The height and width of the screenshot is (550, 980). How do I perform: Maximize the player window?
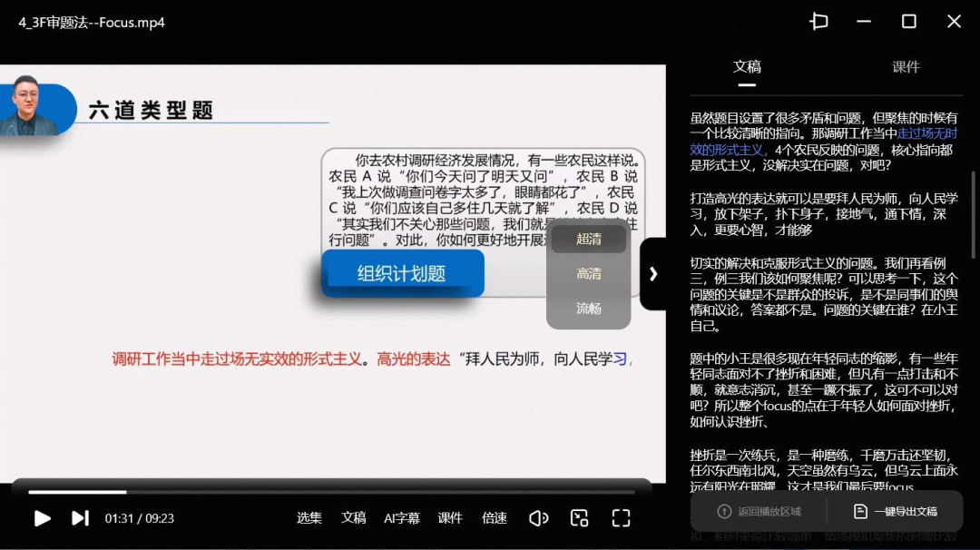[908, 22]
